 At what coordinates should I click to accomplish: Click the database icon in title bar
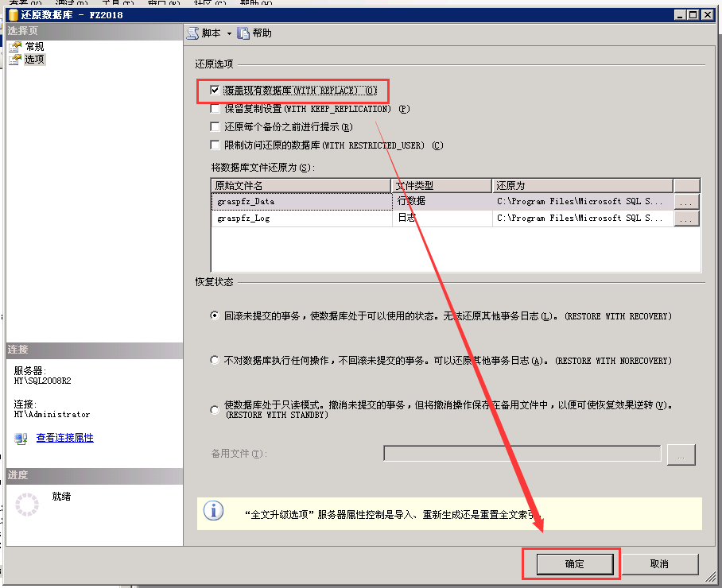[x=14, y=15]
